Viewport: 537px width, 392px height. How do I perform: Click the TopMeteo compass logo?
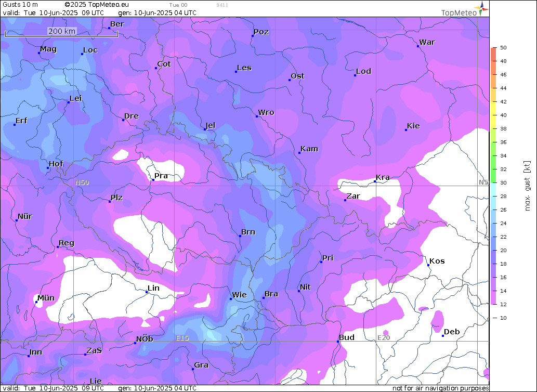pyautogui.click(x=481, y=8)
